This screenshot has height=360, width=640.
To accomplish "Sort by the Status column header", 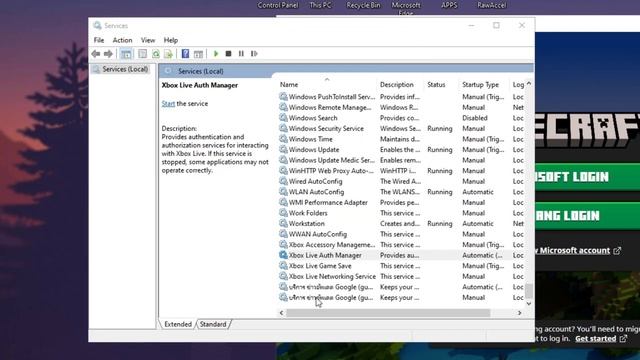I will (436, 84).
